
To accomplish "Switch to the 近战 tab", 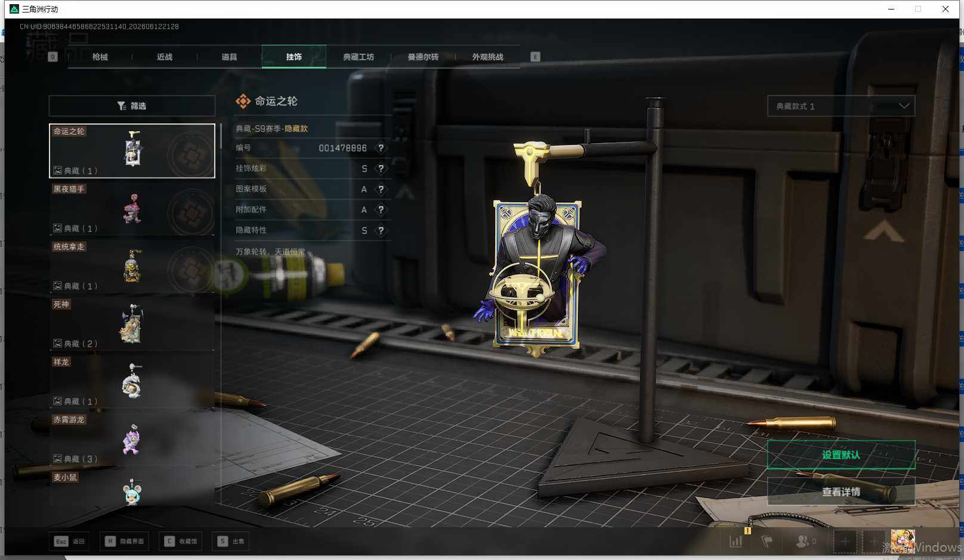I will 165,57.
